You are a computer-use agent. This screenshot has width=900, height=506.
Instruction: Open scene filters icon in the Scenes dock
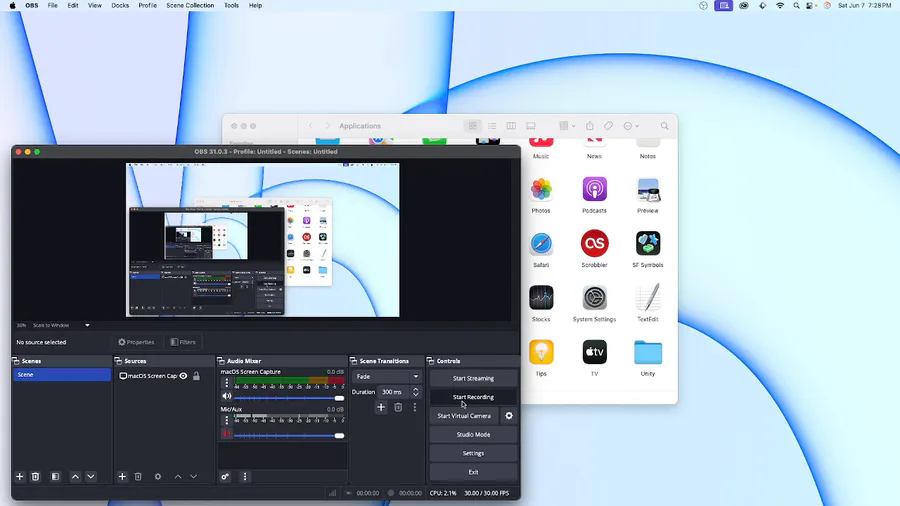55,477
